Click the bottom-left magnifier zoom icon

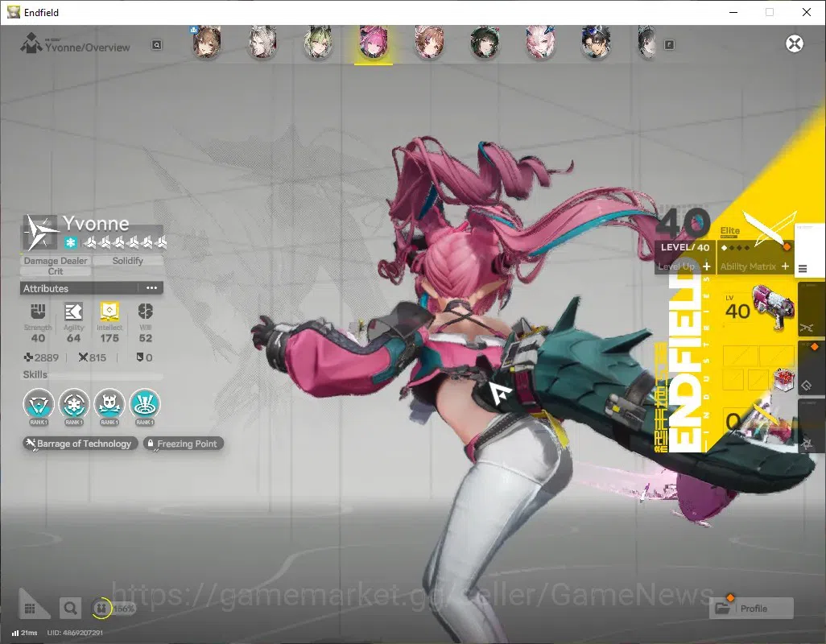click(70, 609)
